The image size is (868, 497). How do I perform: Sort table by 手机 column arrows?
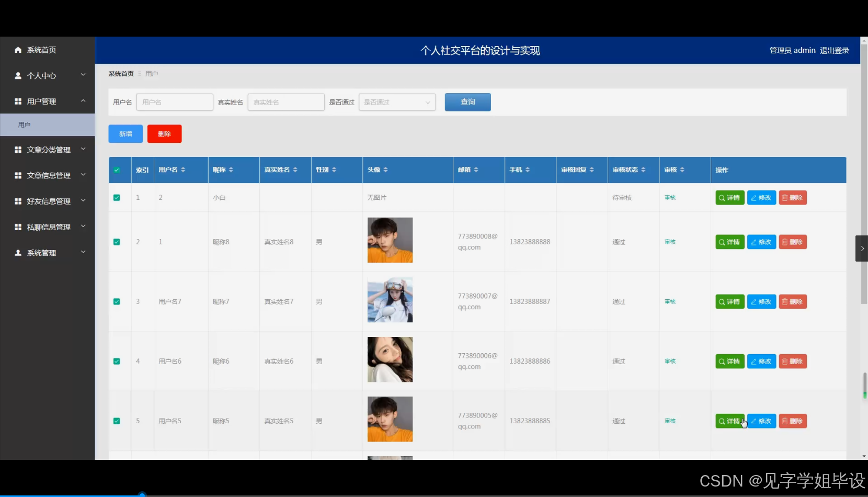click(x=527, y=170)
